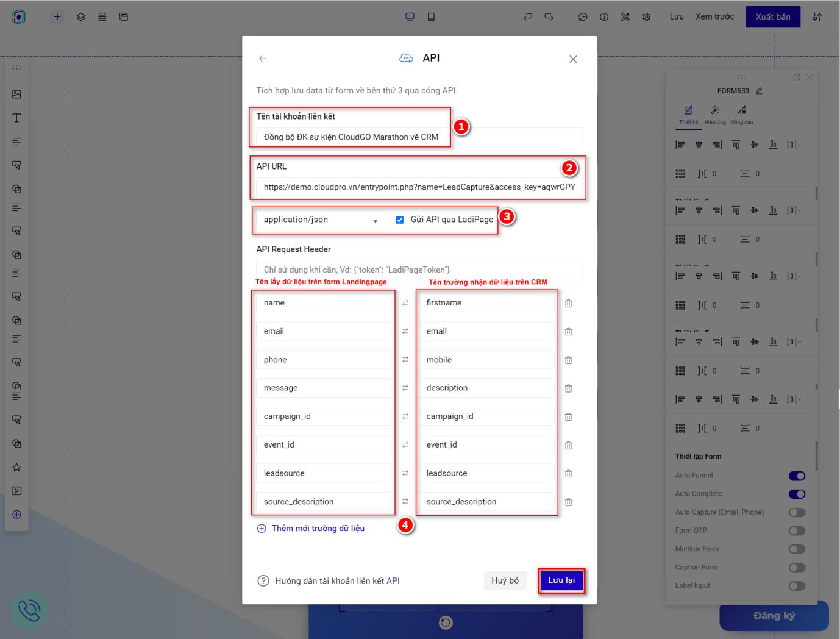
Task: Disable the Auto Funnel toggle
Action: (797, 476)
